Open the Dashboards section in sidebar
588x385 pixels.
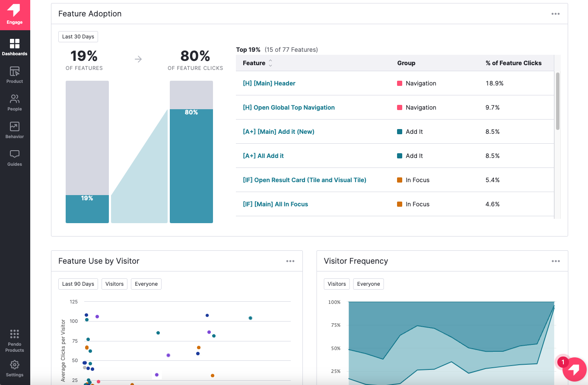pos(15,47)
